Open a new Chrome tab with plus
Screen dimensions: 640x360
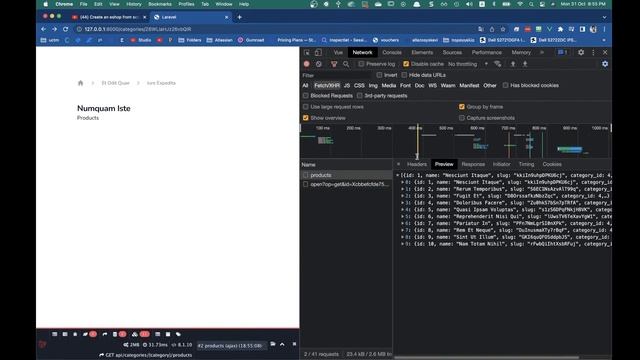coord(240,17)
